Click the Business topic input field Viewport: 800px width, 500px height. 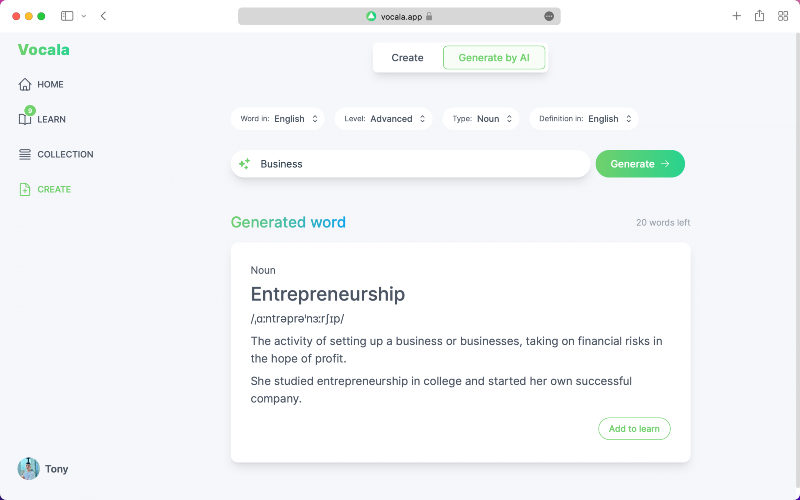click(x=420, y=164)
